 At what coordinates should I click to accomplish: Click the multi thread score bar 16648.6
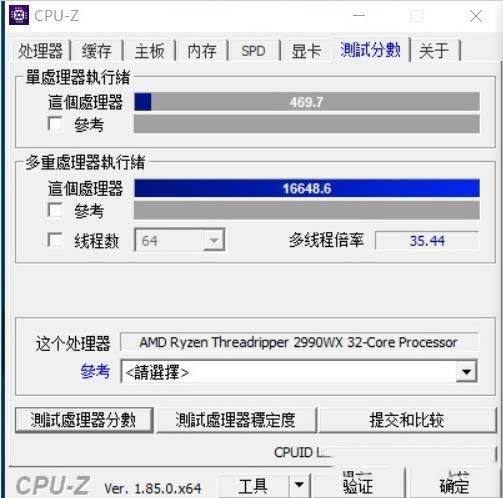307,188
